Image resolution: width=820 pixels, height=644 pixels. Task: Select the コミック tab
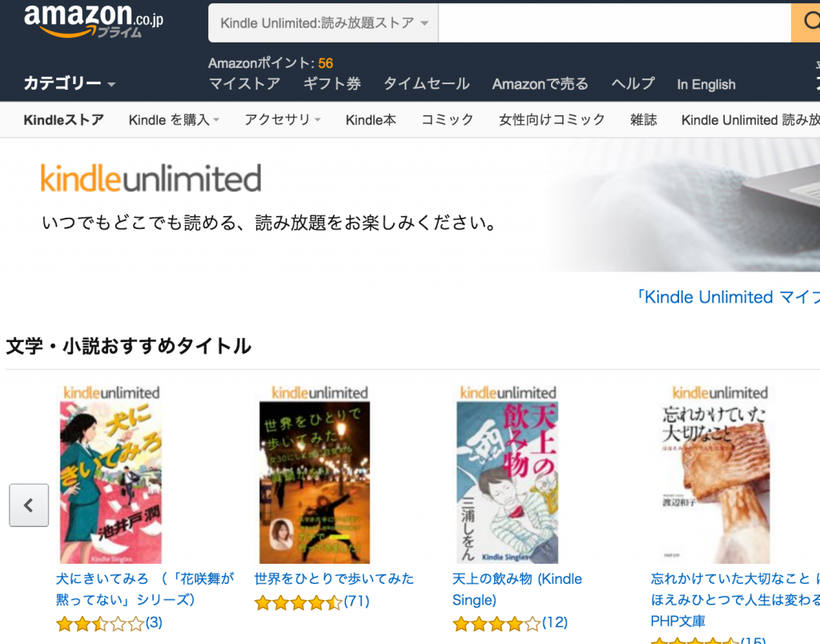pyautogui.click(x=448, y=120)
